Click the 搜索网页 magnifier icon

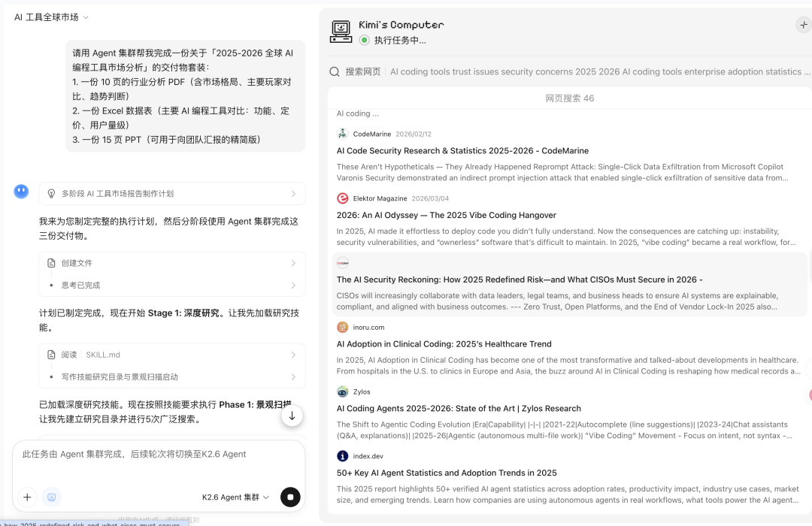click(x=335, y=71)
